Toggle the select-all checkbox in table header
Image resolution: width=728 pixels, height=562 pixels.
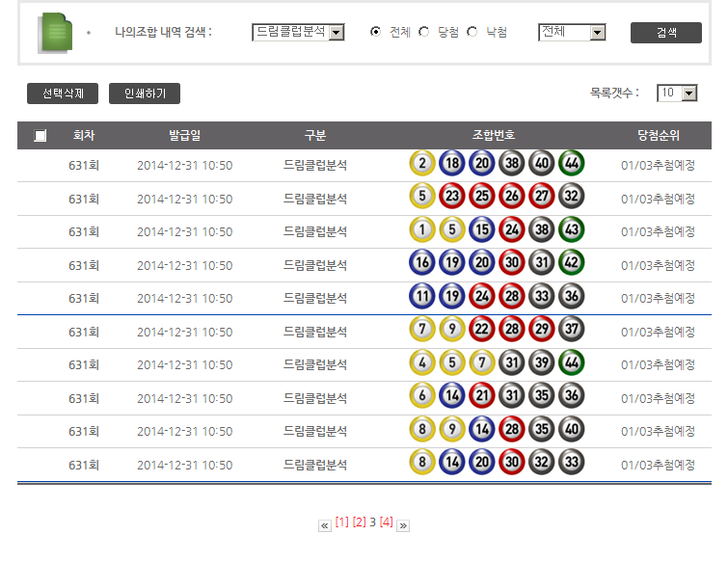pos(40,136)
